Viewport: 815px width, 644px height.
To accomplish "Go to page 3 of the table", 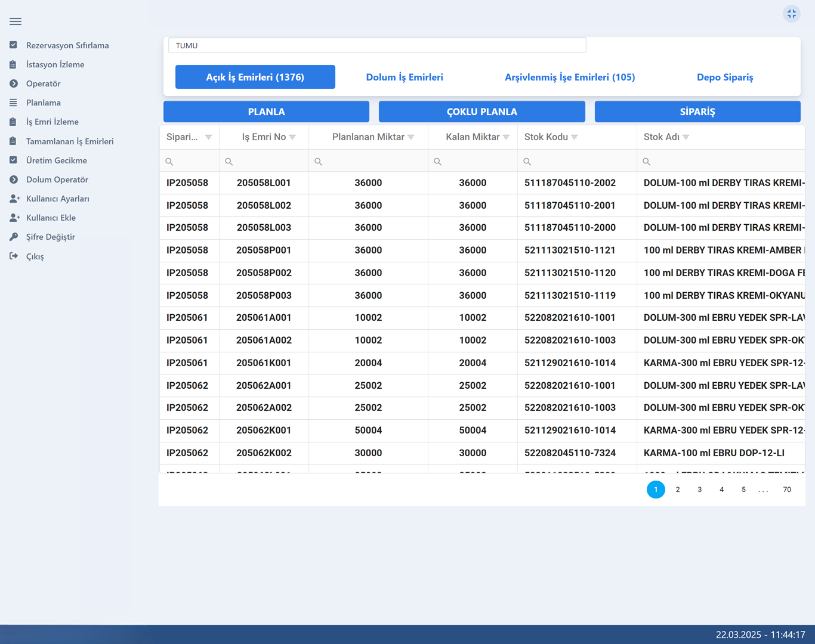I will coord(700,490).
